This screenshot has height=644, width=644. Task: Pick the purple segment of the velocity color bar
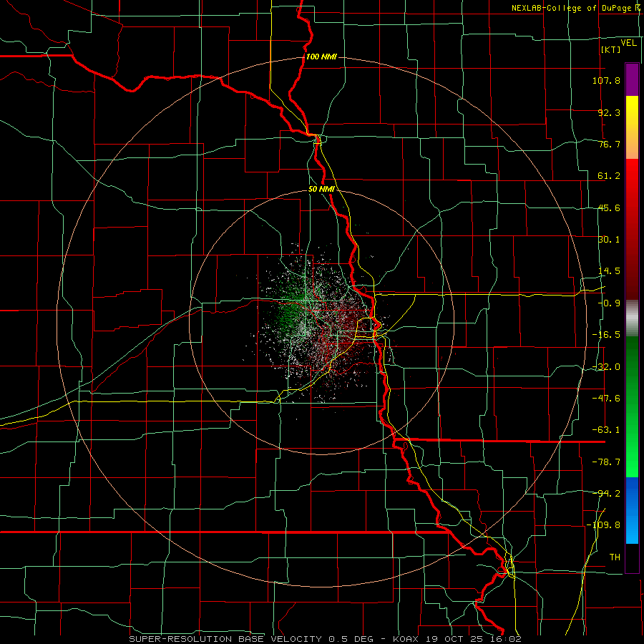pos(632,79)
